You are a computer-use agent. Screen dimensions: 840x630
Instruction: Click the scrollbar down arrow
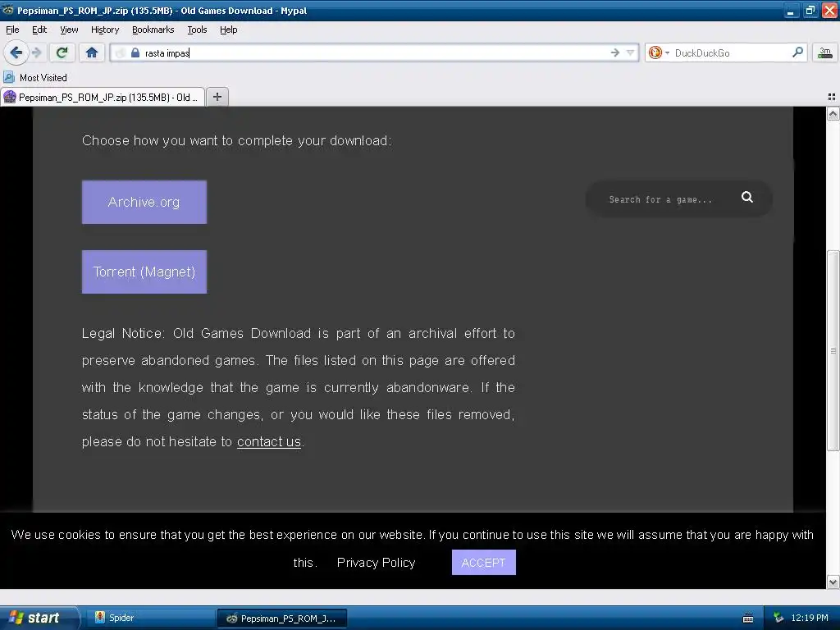tap(833, 582)
